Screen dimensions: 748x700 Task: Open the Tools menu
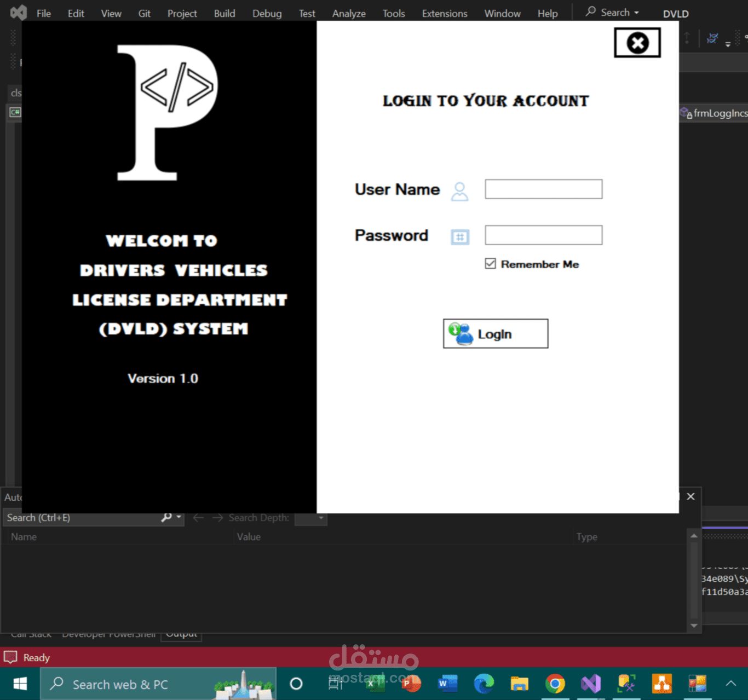tap(394, 13)
